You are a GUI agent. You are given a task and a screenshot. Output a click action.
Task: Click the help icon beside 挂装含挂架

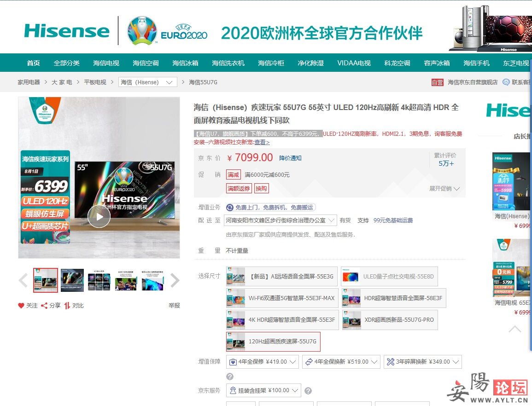[308, 391]
